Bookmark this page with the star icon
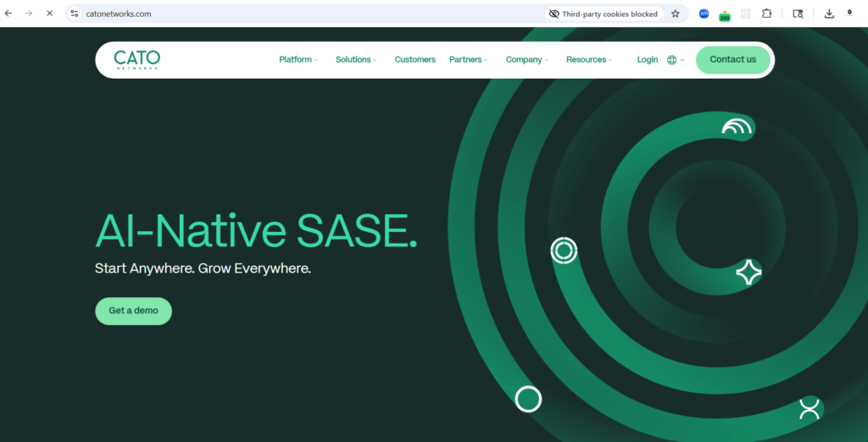 point(676,14)
